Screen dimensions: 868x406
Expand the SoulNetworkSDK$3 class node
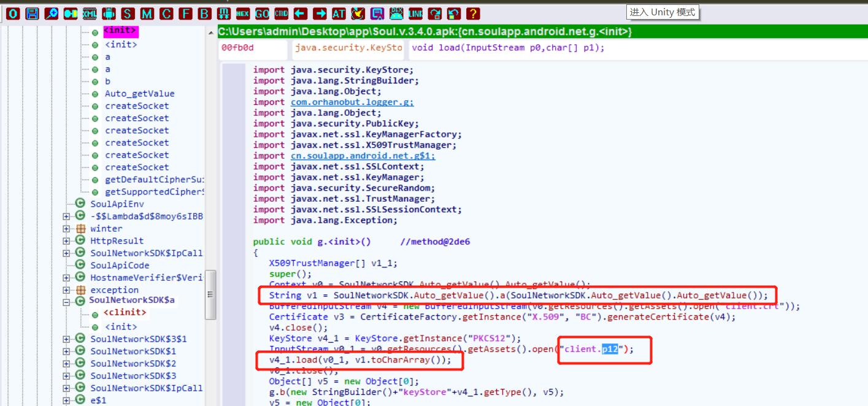(67, 376)
